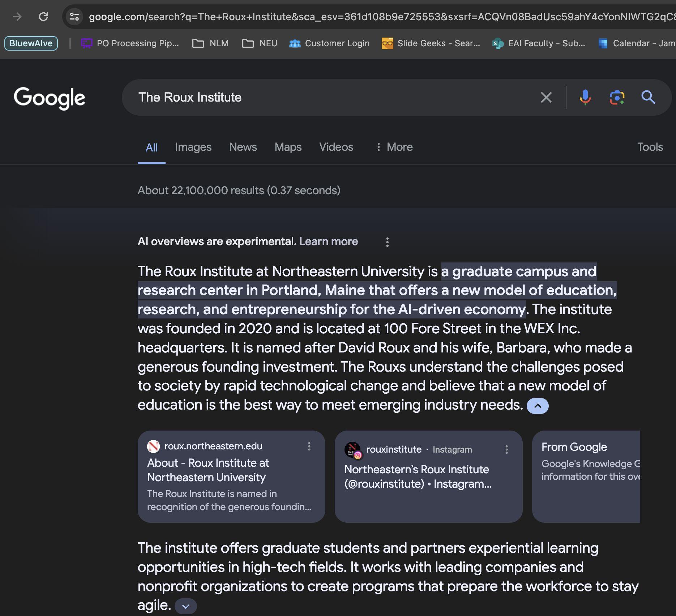The image size is (676, 616).
Task: Click the browser address bar URL
Action: (382, 17)
